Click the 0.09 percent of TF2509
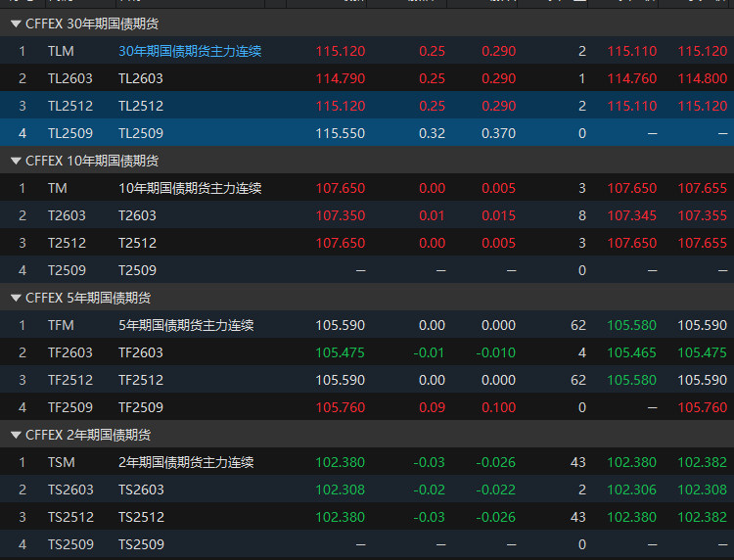 click(432, 407)
